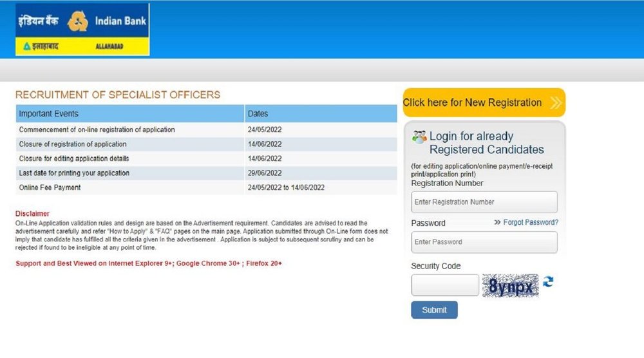Click double chevron on New Registration banner
Viewport: 644px width, 358px height.
pos(555,103)
